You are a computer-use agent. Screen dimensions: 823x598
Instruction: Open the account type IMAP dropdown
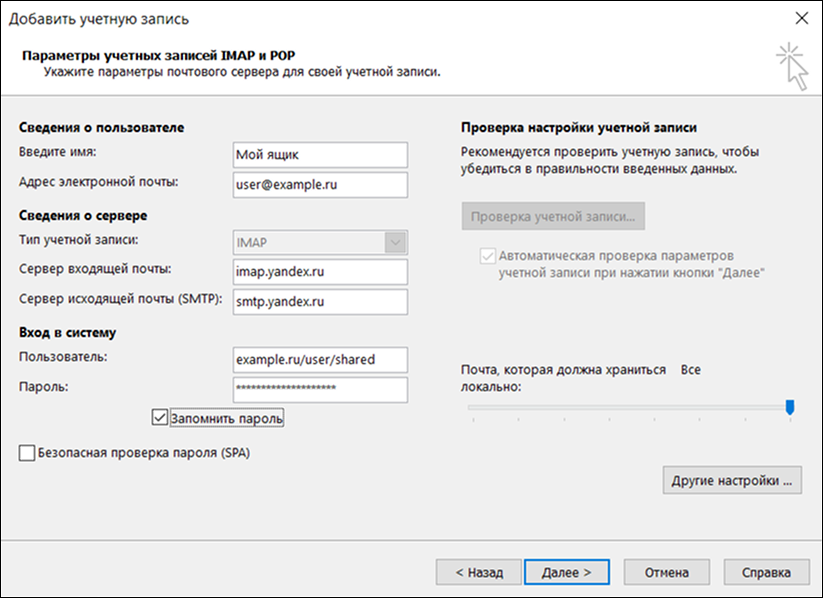tap(396, 243)
